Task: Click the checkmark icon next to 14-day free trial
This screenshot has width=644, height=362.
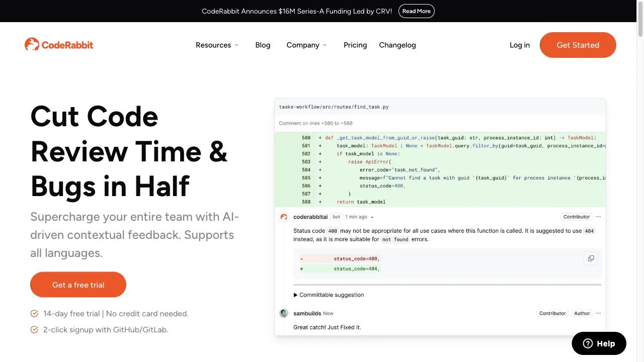Action: pyautogui.click(x=34, y=314)
